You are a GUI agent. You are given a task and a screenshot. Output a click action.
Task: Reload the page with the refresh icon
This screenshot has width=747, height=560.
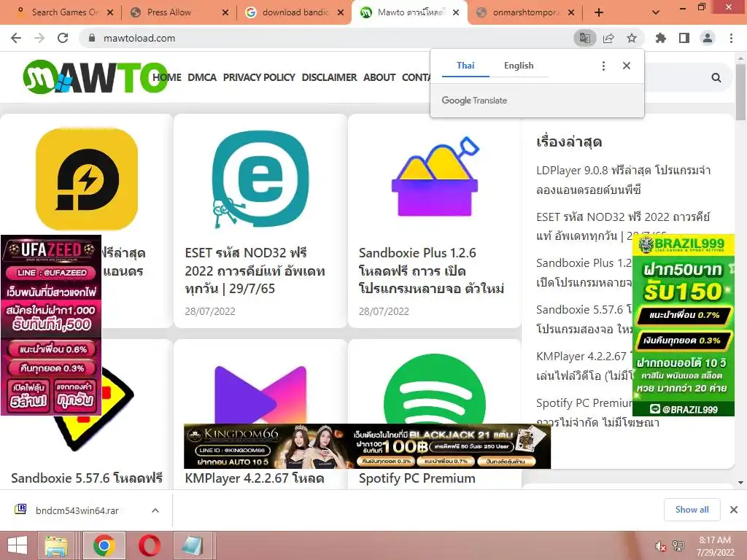pyautogui.click(x=63, y=38)
